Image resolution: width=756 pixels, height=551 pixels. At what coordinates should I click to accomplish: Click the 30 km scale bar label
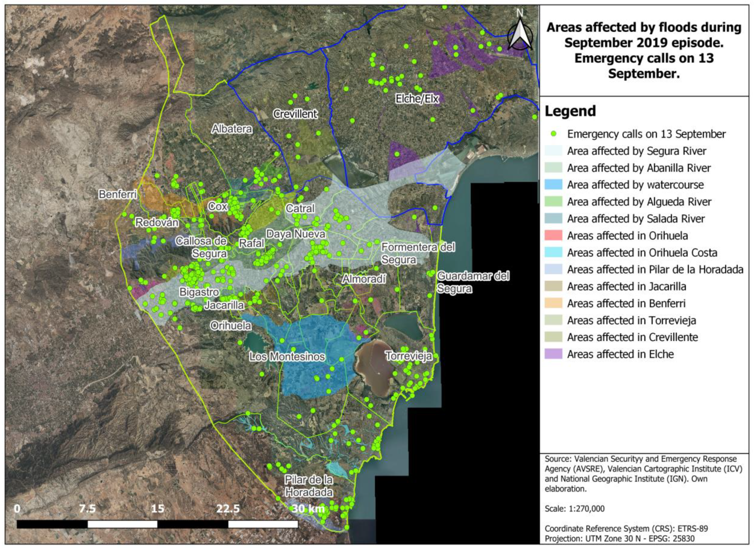[308, 509]
